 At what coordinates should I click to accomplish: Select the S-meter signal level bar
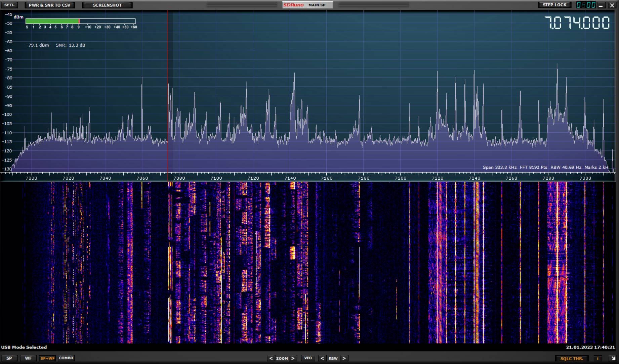(80, 21)
